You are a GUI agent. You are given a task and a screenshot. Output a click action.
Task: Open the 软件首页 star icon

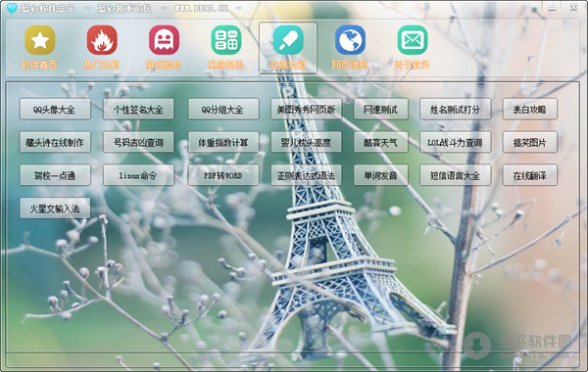pos(40,40)
